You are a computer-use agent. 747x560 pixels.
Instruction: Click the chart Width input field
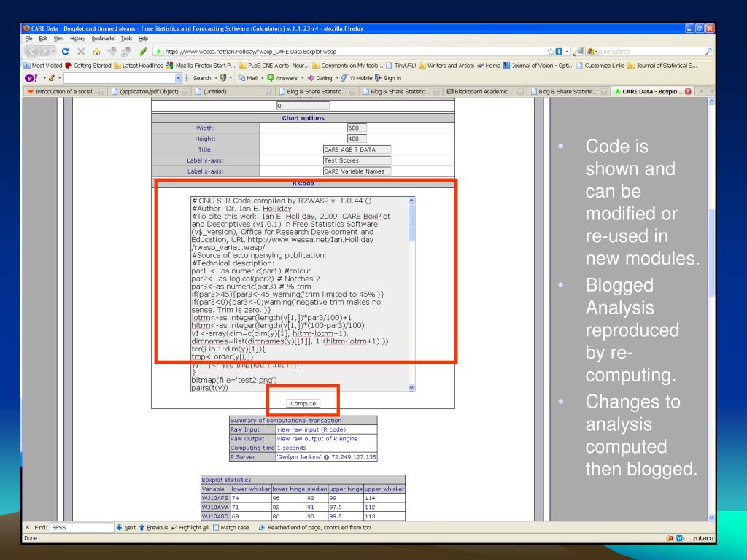pos(357,128)
